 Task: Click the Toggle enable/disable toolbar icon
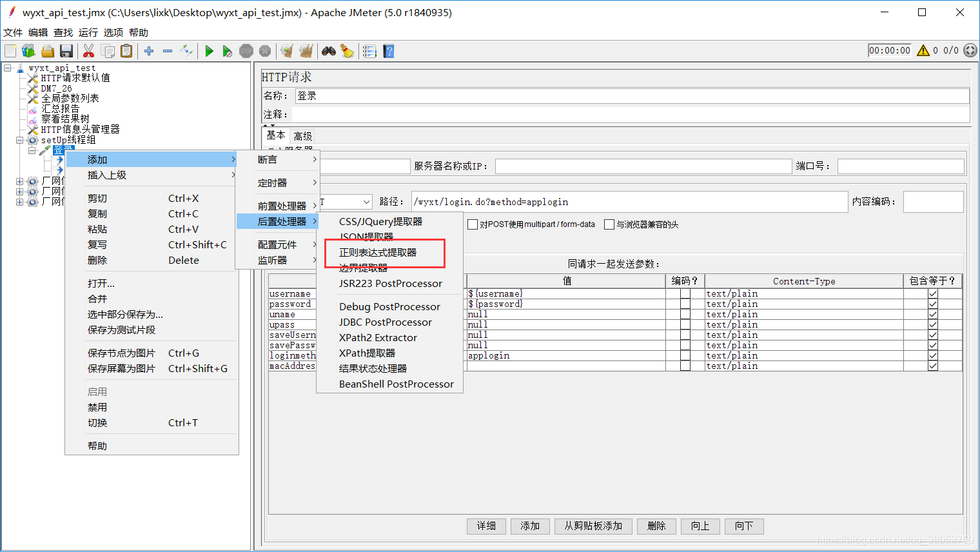coord(186,51)
